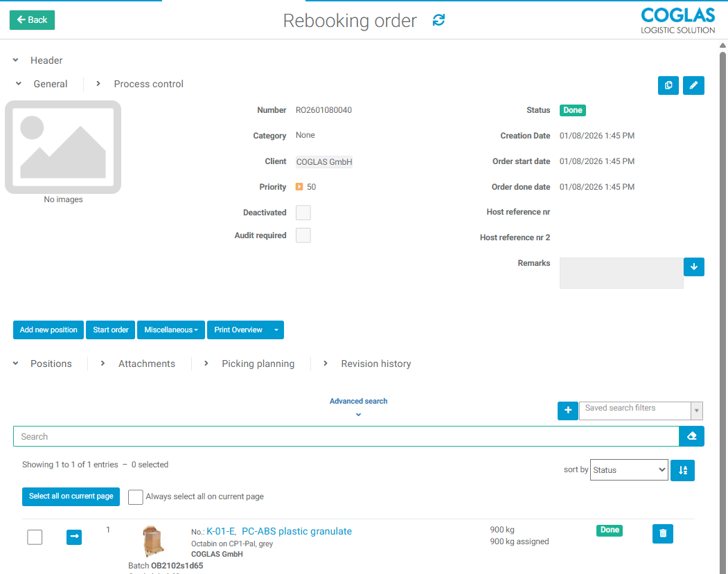Switch to the Process control tab
This screenshot has width=728, height=574.
148,84
